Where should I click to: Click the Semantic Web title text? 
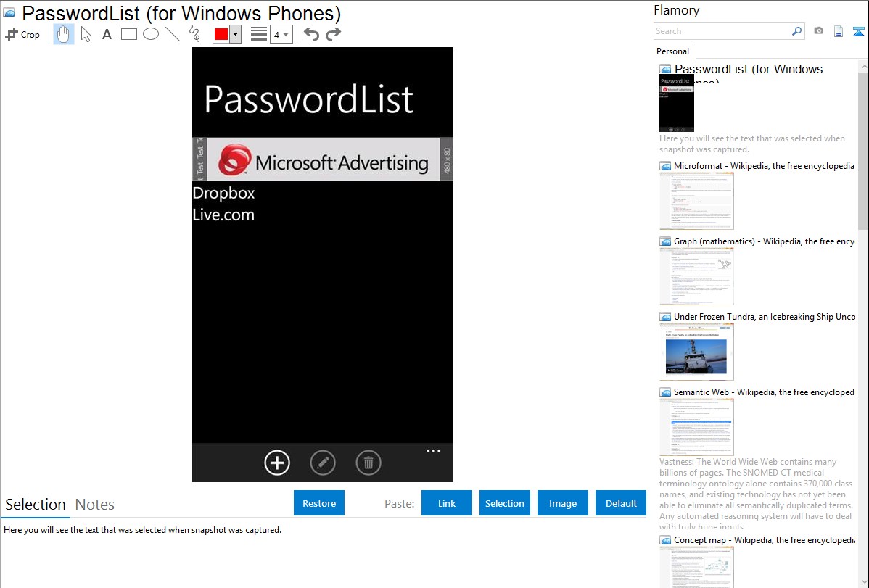765,392
